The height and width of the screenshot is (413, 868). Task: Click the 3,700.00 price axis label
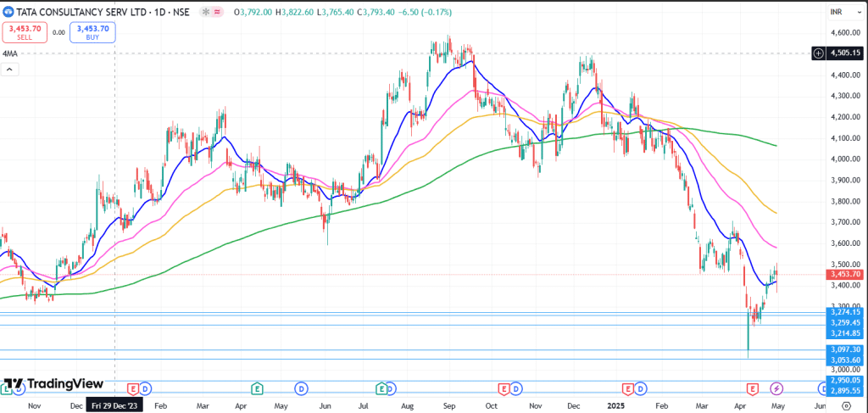pos(843,222)
